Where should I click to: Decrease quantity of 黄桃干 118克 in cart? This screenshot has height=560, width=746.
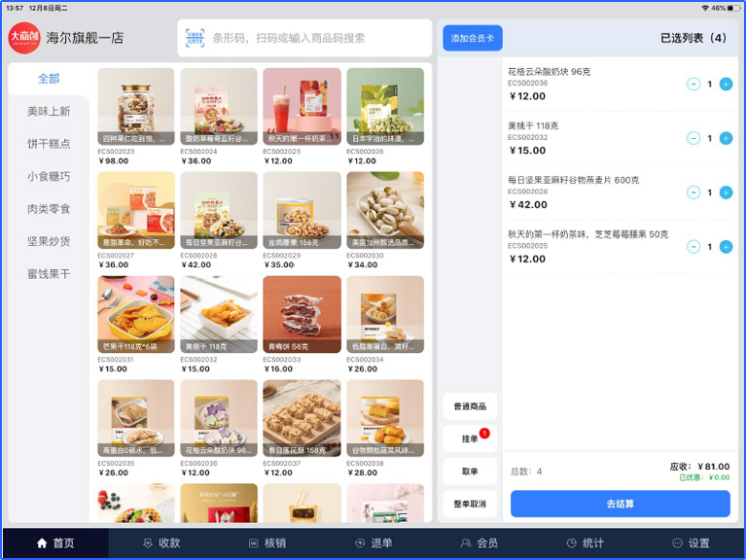[693, 138]
